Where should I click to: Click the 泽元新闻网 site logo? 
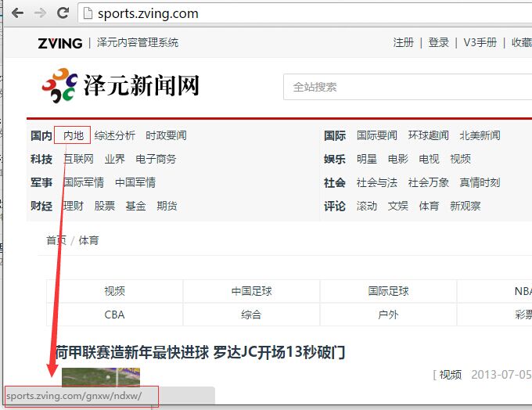pos(120,86)
